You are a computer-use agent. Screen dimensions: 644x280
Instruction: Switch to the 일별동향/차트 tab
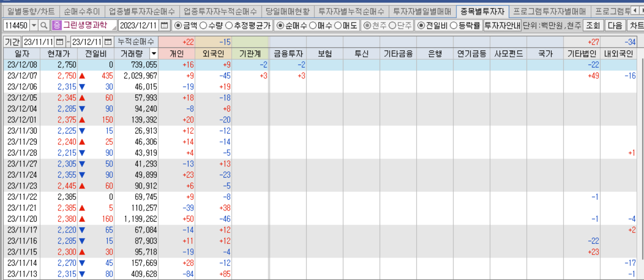[31, 11]
